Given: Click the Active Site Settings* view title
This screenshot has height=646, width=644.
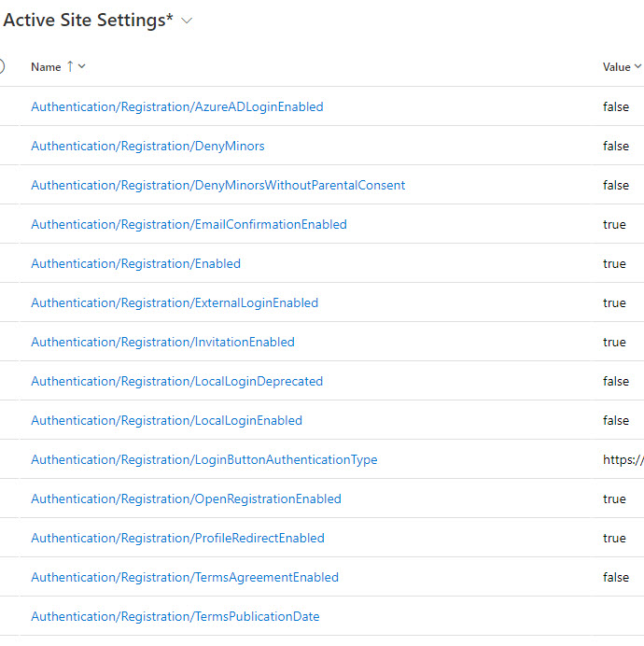Looking at the screenshot, I should pos(88,21).
